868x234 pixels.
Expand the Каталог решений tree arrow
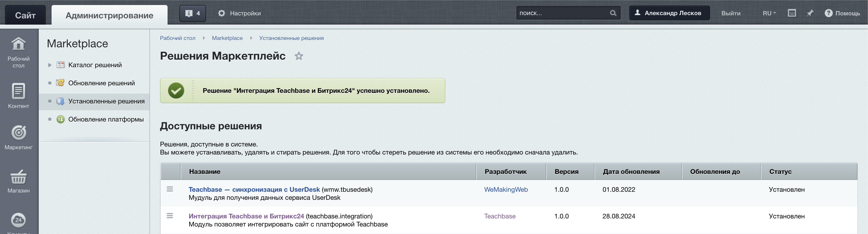pyautogui.click(x=50, y=65)
